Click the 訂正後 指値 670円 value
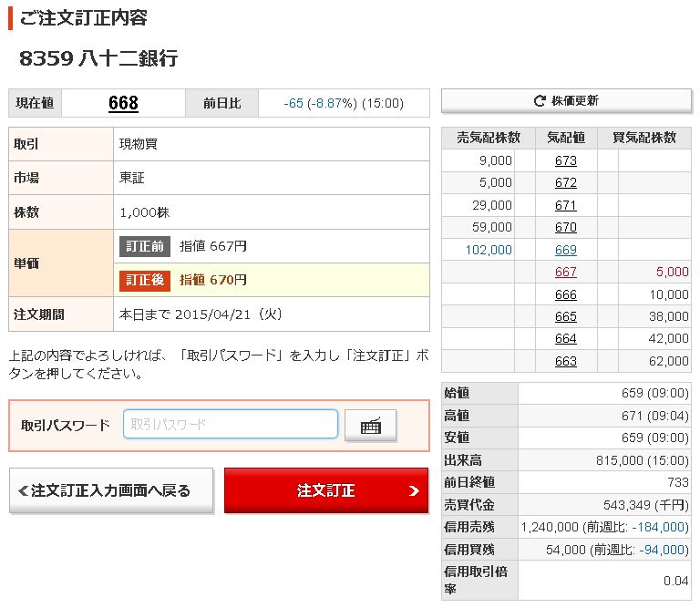This screenshot has width=700, height=608. click(213, 280)
